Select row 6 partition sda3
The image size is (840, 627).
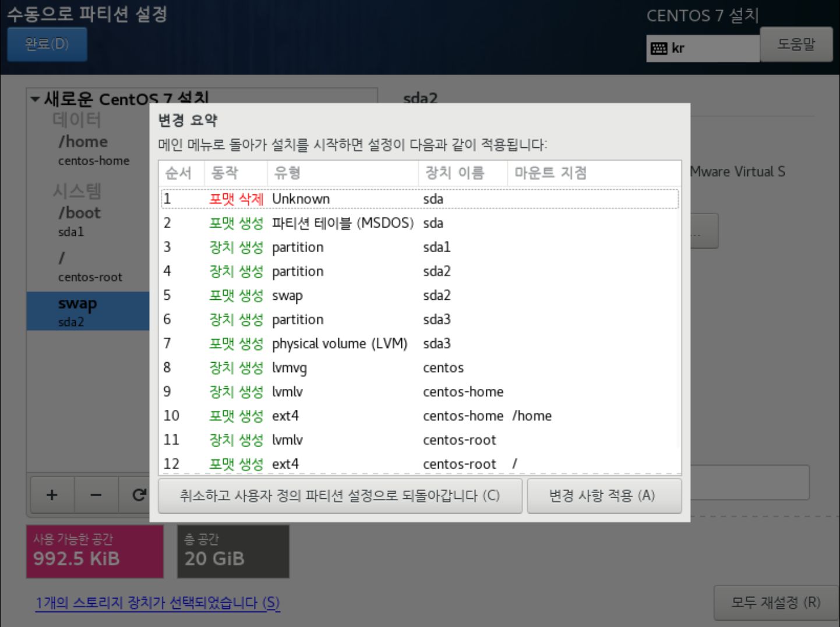[420, 320]
